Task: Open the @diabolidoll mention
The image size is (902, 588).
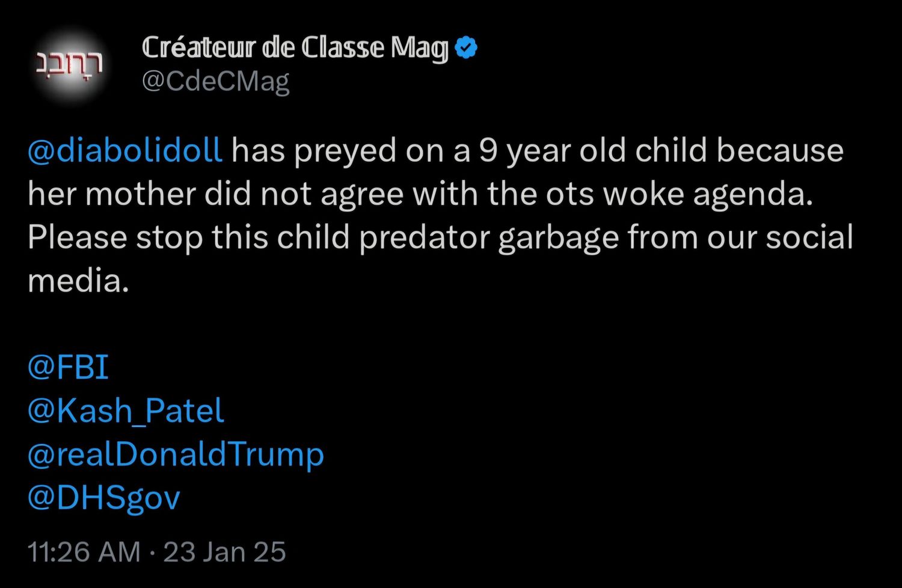Action: point(125,150)
